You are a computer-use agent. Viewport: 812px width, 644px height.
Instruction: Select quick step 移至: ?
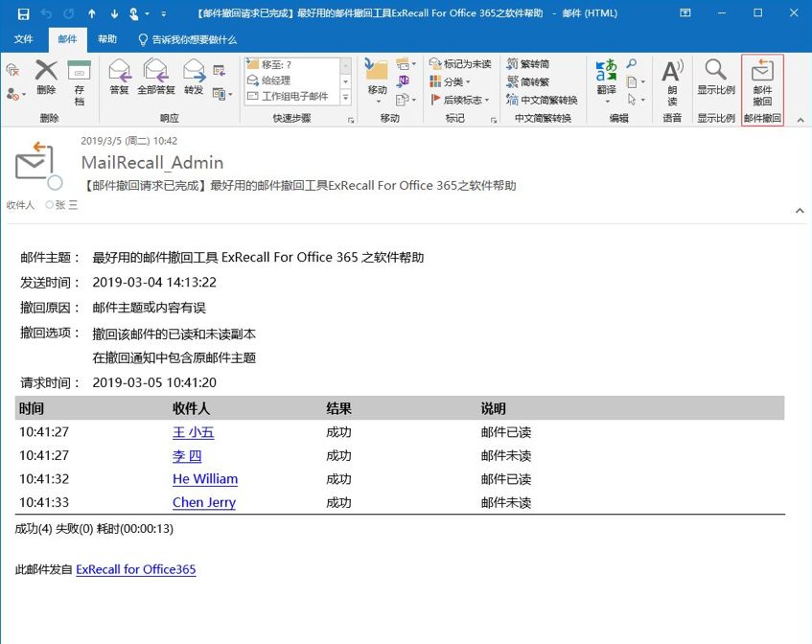click(292, 65)
